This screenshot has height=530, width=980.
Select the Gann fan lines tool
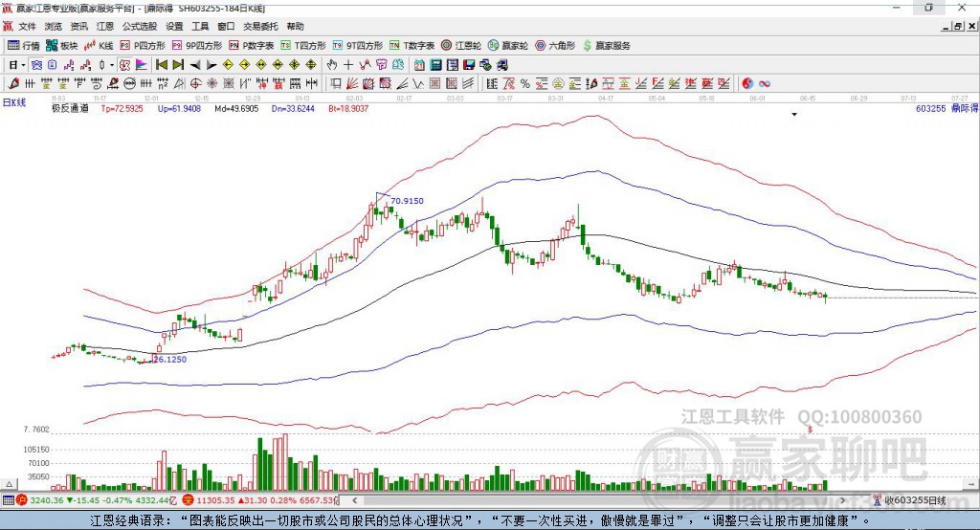(x=352, y=83)
